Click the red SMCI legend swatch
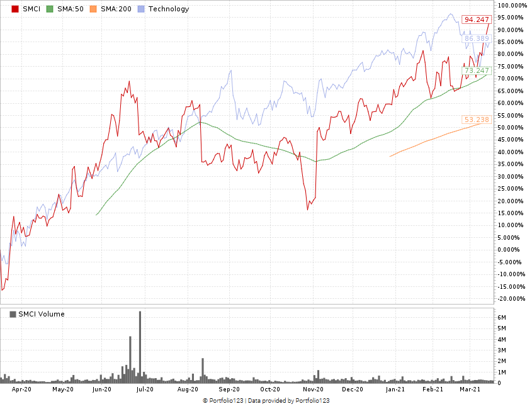 coord(15,9)
